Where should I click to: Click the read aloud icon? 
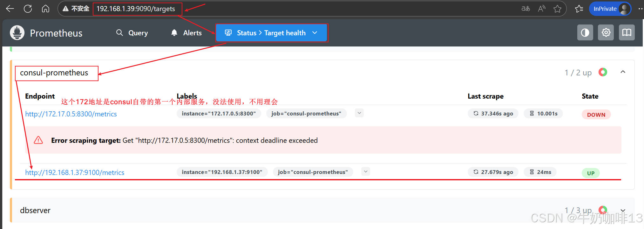pyautogui.click(x=542, y=9)
